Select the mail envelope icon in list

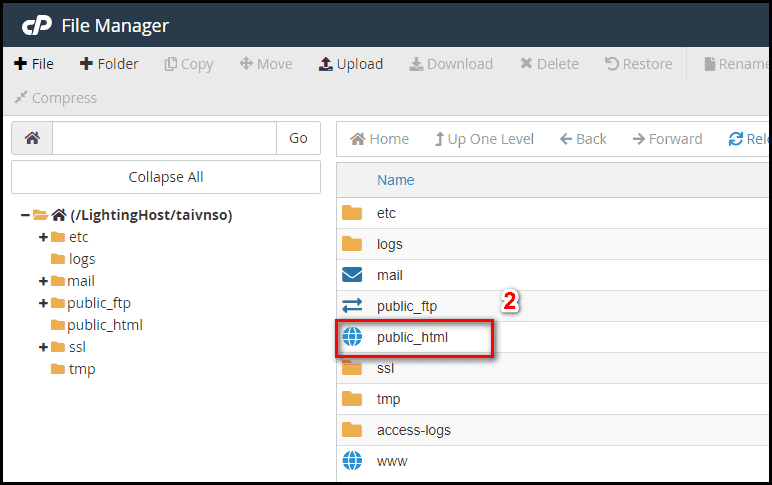point(352,275)
